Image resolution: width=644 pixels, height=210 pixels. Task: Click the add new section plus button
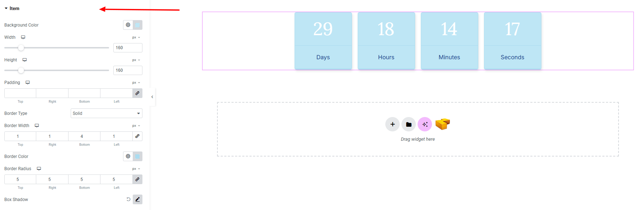tap(392, 124)
